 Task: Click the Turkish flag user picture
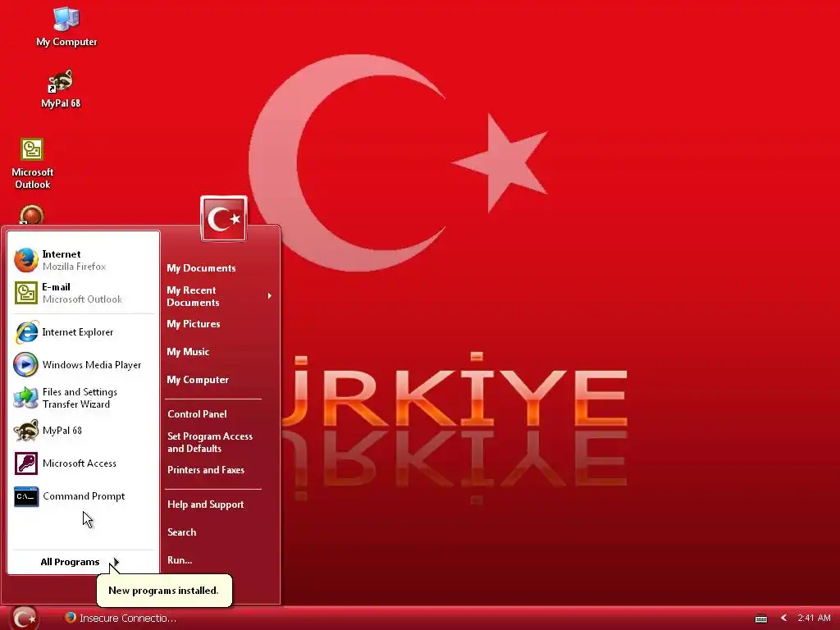(x=224, y=218)
